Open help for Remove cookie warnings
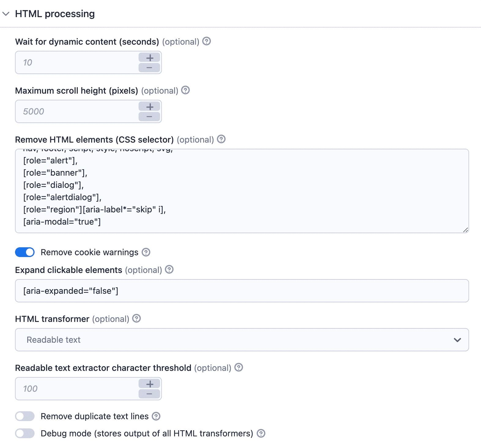481x448 pixels. point(147,252)
